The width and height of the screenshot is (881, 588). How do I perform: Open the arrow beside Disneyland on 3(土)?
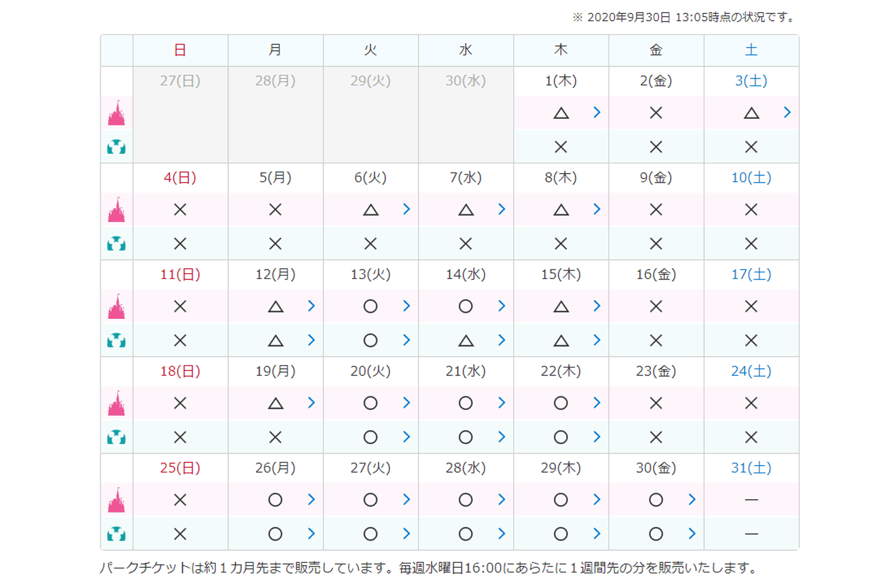click(787, 112)
